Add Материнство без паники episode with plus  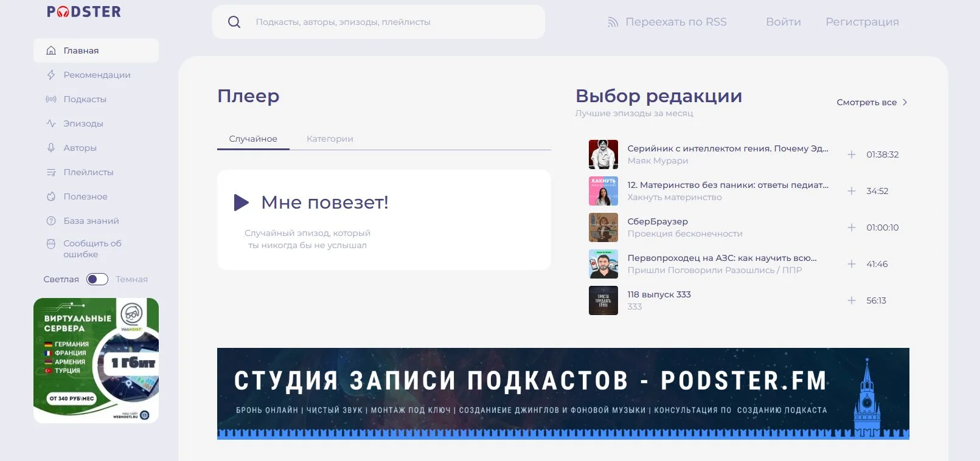[x=852, y=191]
